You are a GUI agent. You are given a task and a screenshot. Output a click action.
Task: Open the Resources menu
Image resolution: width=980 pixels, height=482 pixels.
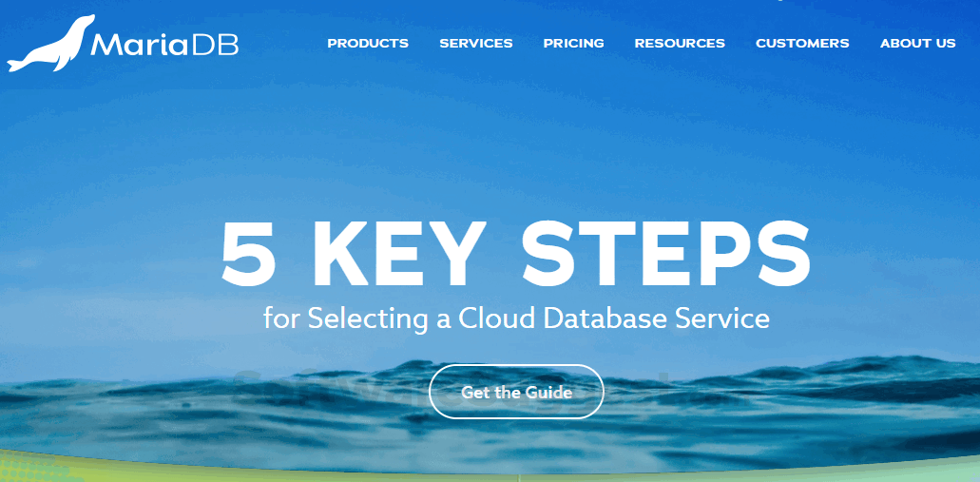(680, 43)
